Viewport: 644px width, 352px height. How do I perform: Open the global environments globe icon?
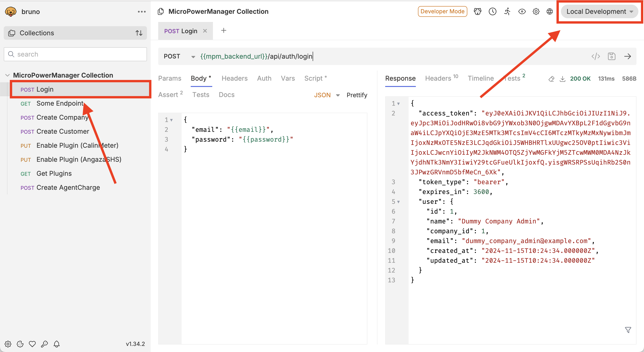(x=549, y=11)
